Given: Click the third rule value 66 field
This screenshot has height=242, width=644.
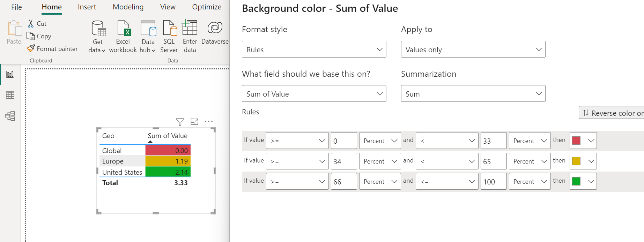Looking at the screenshot, I should click(x=344, y=181).
